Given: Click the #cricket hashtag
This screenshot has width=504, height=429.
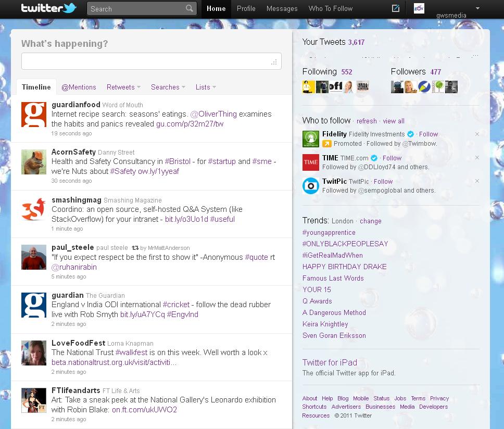Looking at the screenshot, I should click(176, 305).
